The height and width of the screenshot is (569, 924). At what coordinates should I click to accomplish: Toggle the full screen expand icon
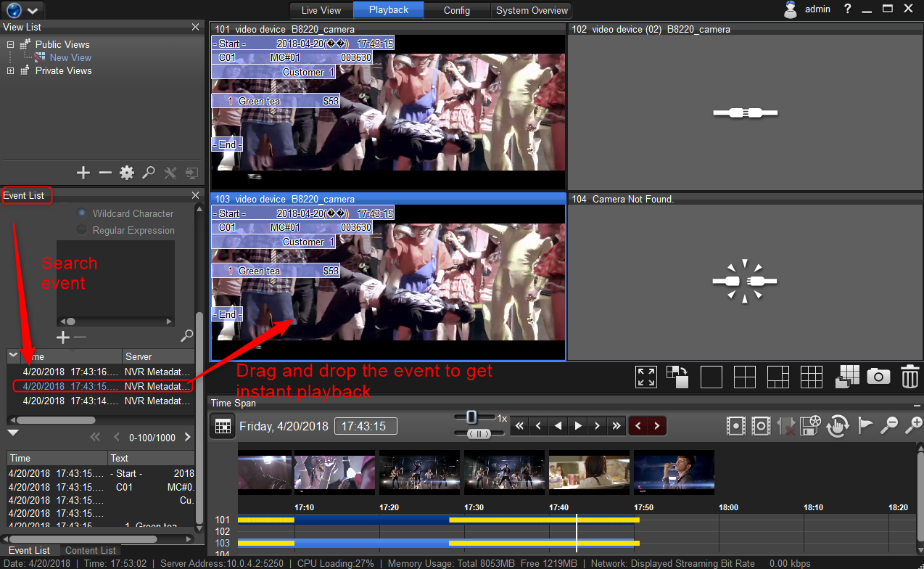tap(645, 377)
